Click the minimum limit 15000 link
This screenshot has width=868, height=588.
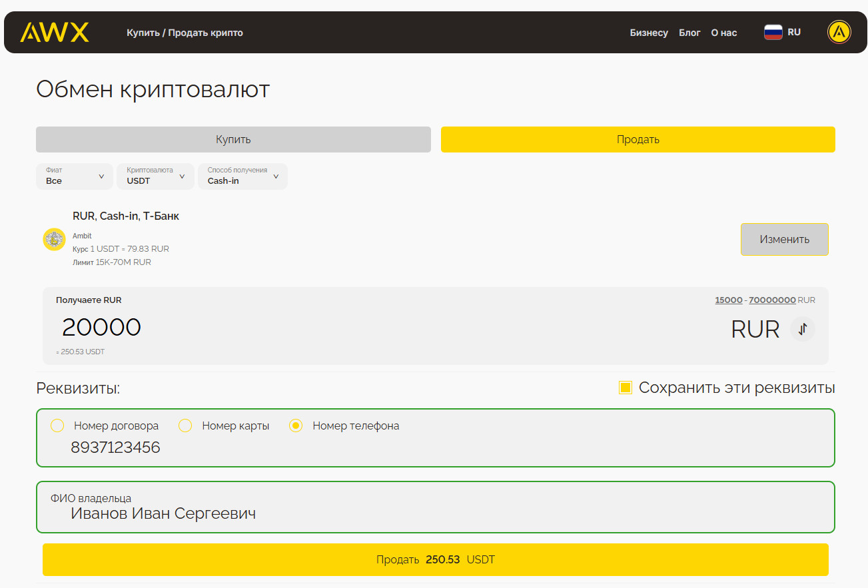[728, 300]
